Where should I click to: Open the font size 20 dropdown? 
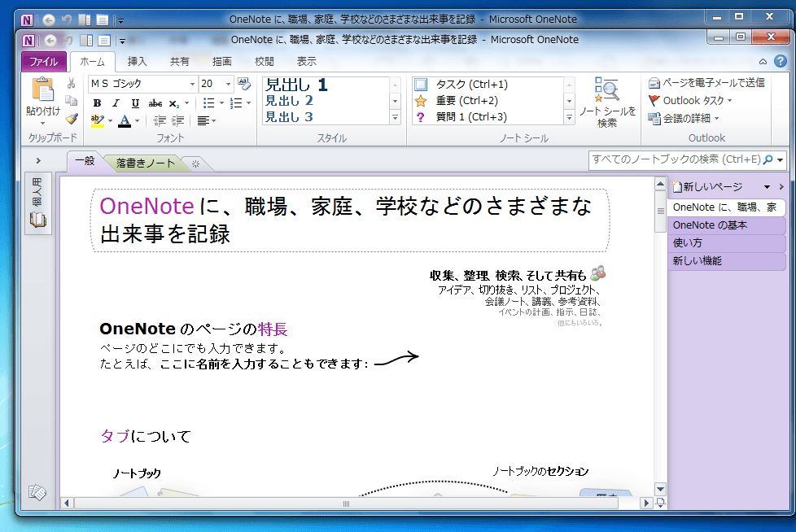tap(229, 84)
